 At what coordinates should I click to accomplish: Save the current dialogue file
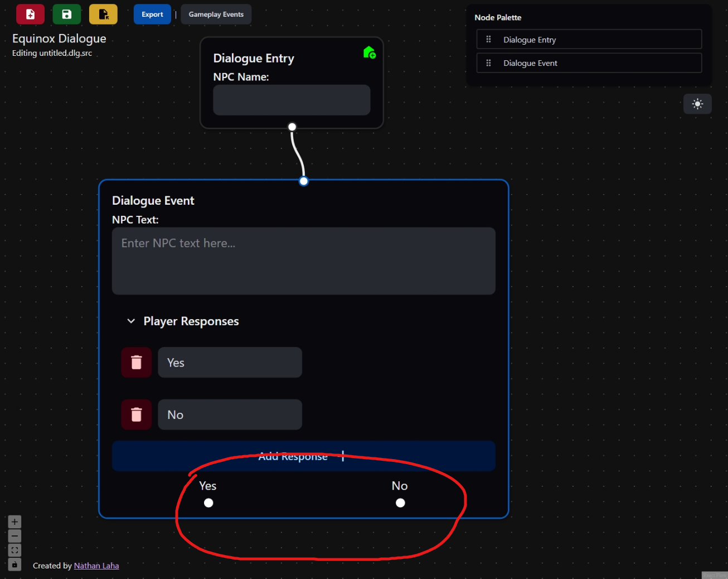click(66, 14)
